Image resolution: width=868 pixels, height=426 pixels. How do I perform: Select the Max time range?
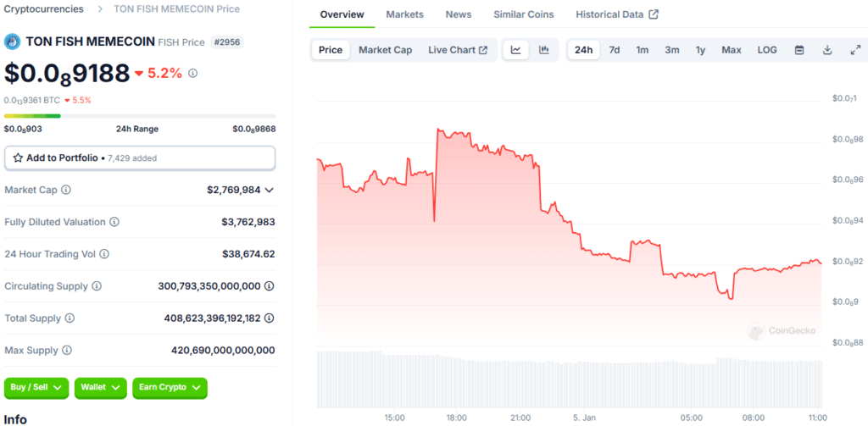coord(732,50)
